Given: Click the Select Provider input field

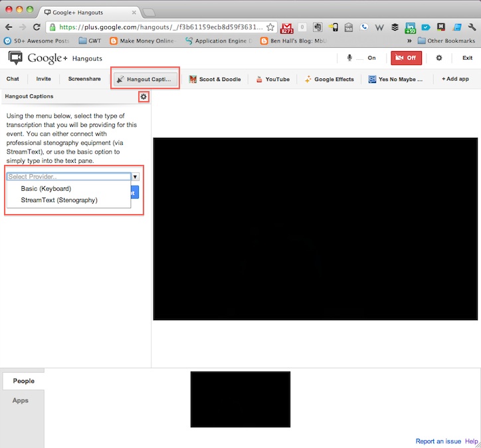Looking at the screenshot, I should click(x=68, y=176).
